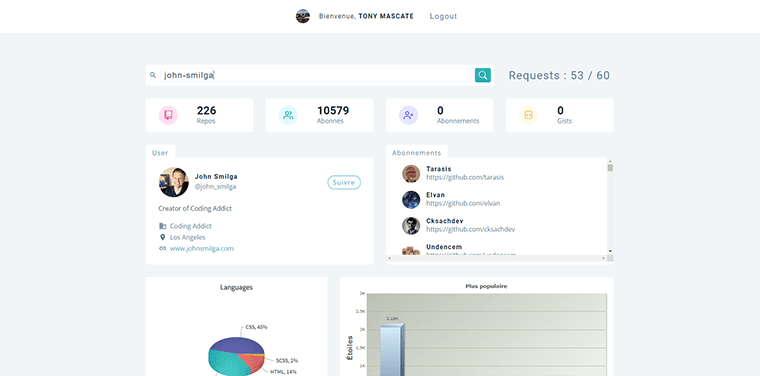Select the Abonnements tab label

click(x=417, y=153)
